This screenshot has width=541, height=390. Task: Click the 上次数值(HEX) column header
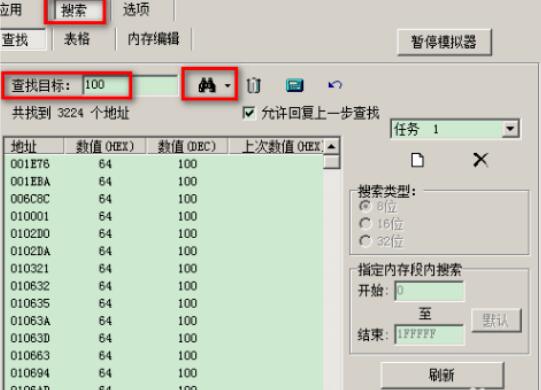point(276,146)
